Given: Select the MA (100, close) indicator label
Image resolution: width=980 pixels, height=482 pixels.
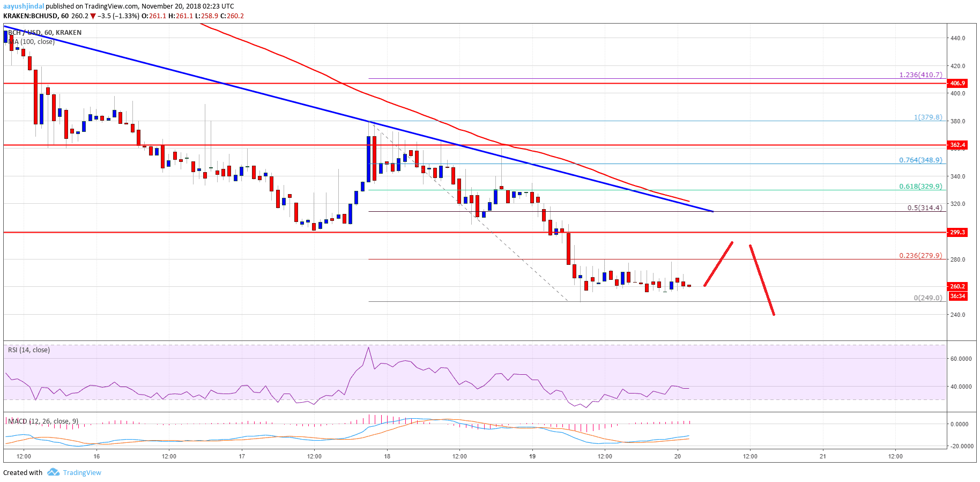Looking at the screenshot, I should tap(31, 42).
